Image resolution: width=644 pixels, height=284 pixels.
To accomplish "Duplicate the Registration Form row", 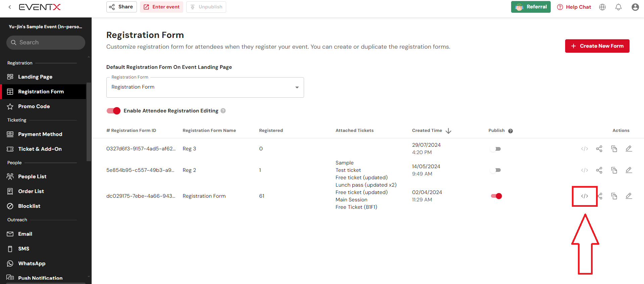I will click(614, 196).
